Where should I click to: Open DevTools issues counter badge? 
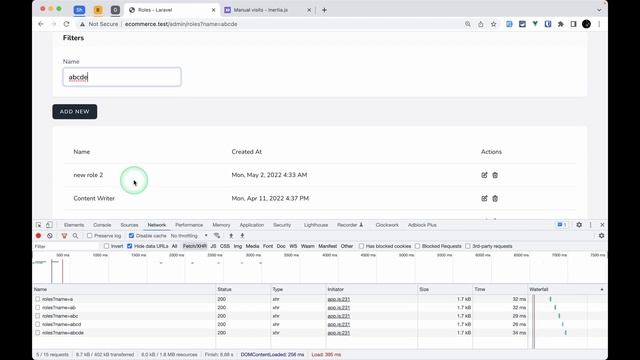click(x=562, y=225)
